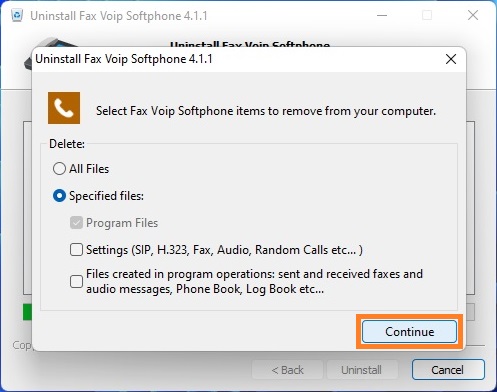Close the item selection dialog with X
Viewport: 497px width, 392px height.
[x=451, y=59]
